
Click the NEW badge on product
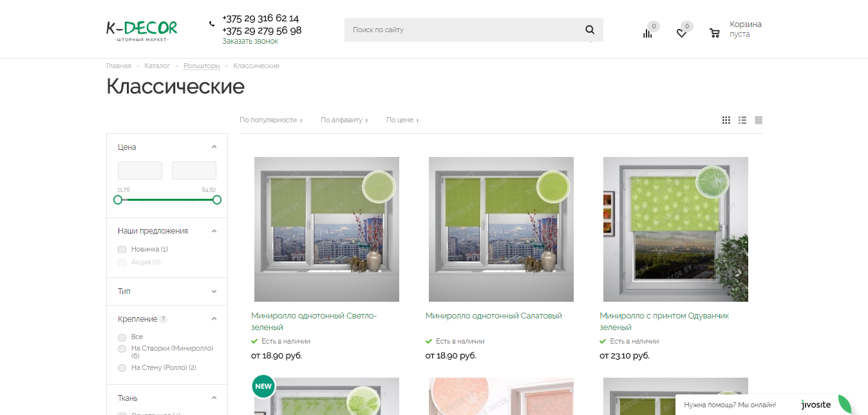pyautogui.click(x=263, y=387)
